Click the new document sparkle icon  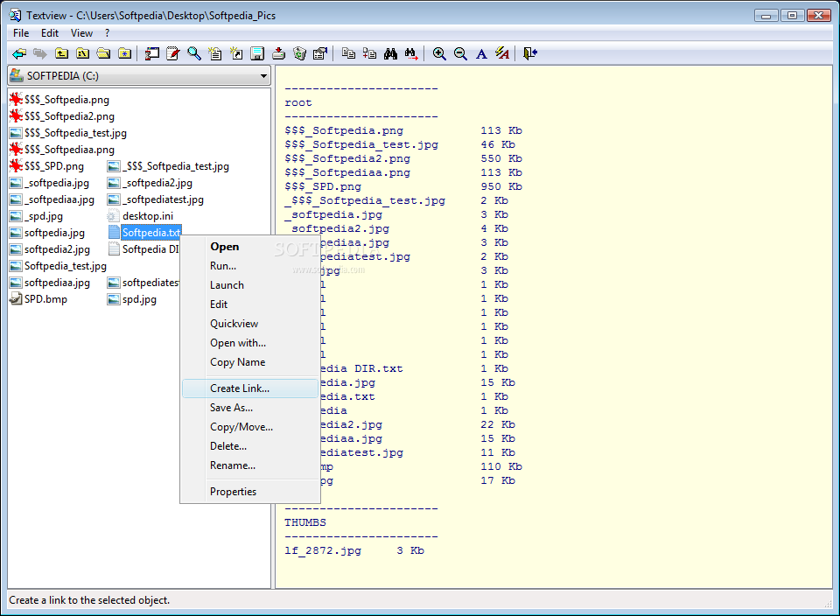pos(215,53)
